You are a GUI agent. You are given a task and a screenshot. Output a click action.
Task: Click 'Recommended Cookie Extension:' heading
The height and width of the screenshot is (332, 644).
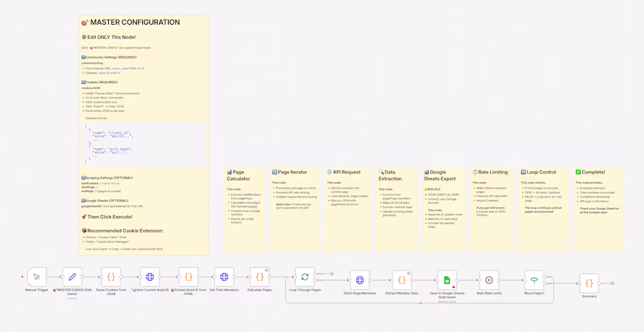[122, 231]
